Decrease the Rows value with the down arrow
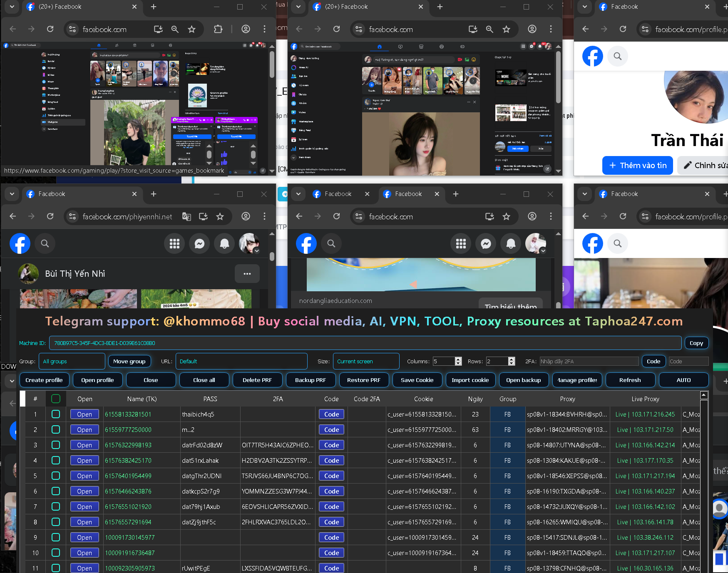This screenshot has width=728, height=573. pos(512,363)
